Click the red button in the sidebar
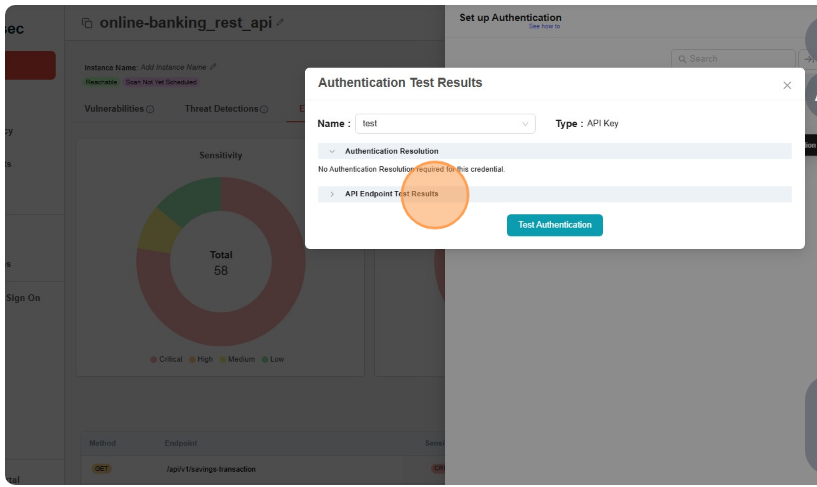 tap(30, 65)
